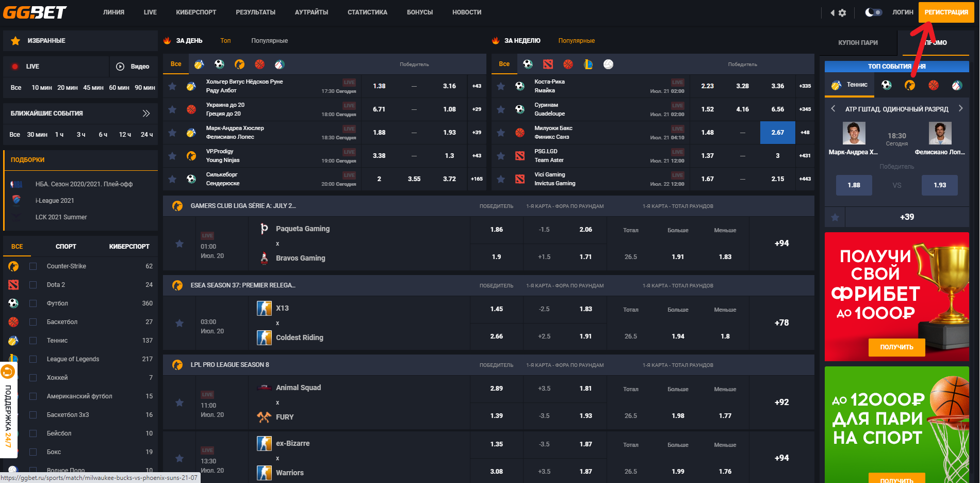The width and height of the screenshot is (980, 483).
Task: Open the i-League 2021 collection
Action: click(55, 201)
